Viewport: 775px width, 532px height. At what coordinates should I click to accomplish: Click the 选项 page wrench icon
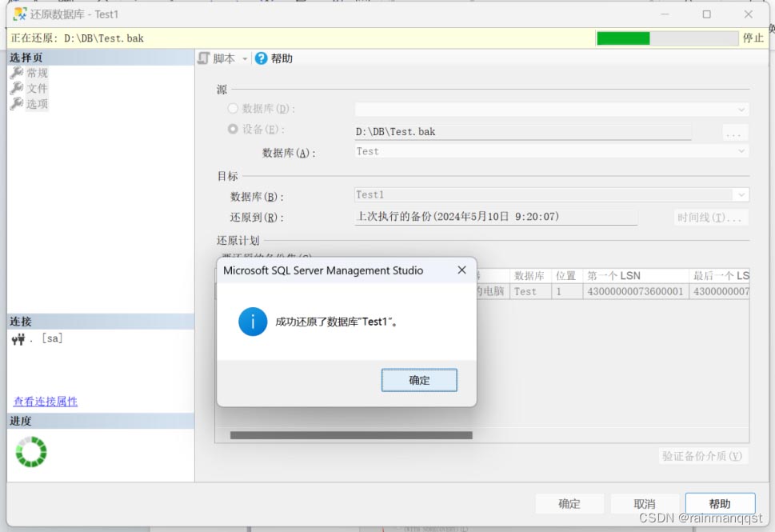click(x=17, y=104)
